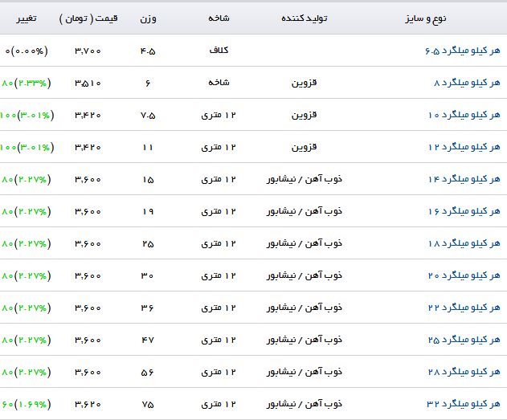Image resolution: width=507 pixels, height=420 pixels.
Task: Open the link هر کیلو میلگرد ۸
Action: coord(467,83)
